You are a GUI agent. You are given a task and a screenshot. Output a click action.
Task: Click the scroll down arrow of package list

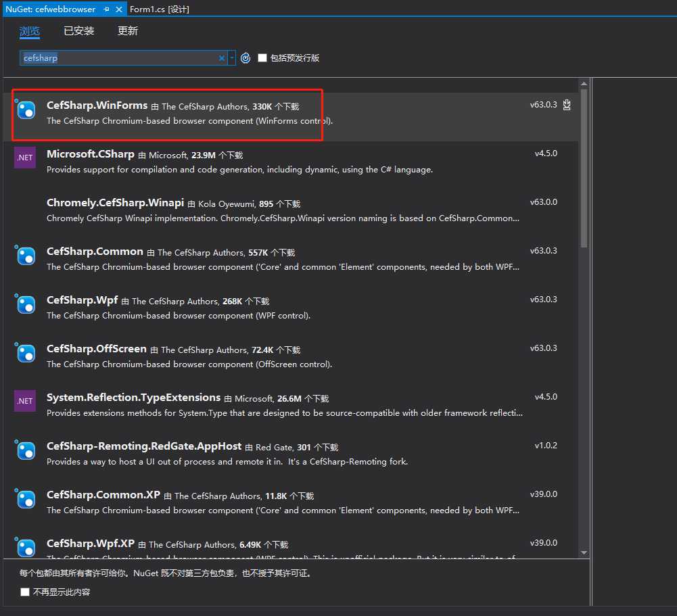click(584, 552)
